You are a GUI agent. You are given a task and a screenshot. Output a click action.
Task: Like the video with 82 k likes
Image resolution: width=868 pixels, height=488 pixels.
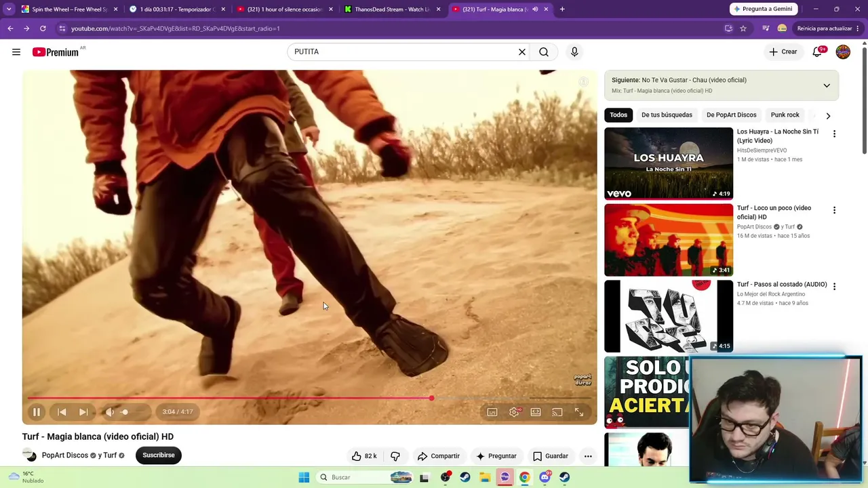[363, 456]
